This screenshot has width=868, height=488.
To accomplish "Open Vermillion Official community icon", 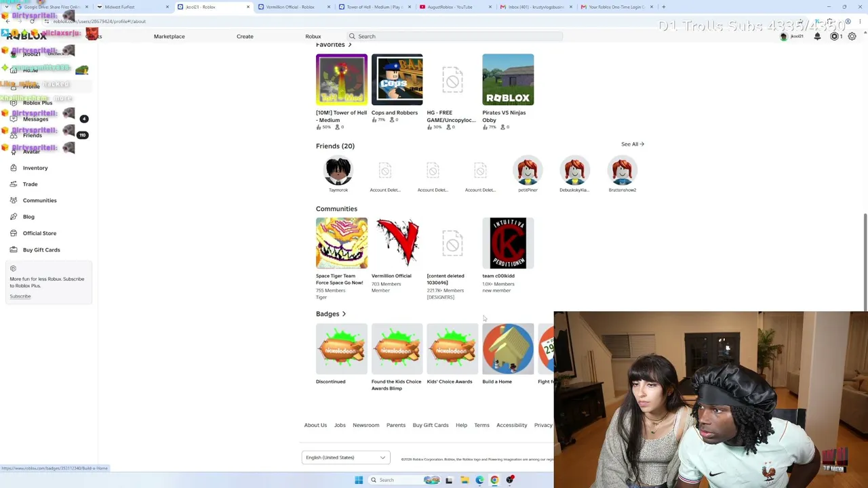I will (x=397, y=243).
